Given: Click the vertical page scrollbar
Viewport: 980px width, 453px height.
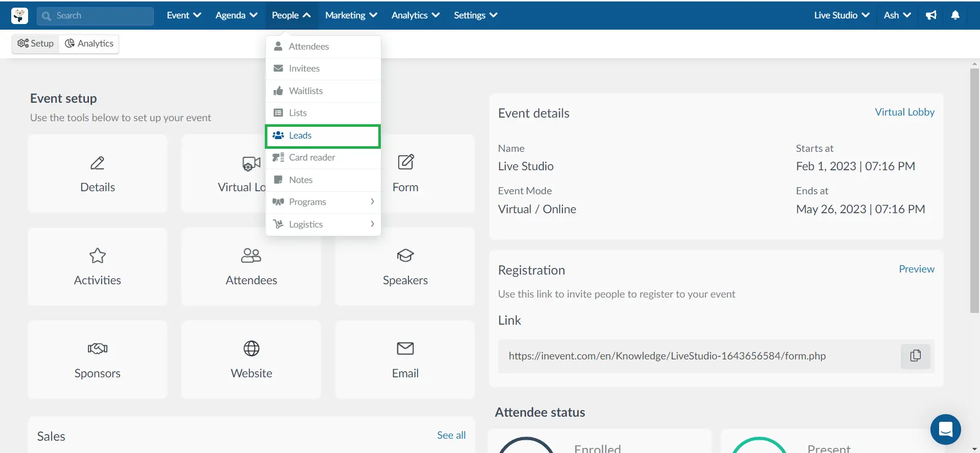Looking at the screenshot, I should point(974,191).
